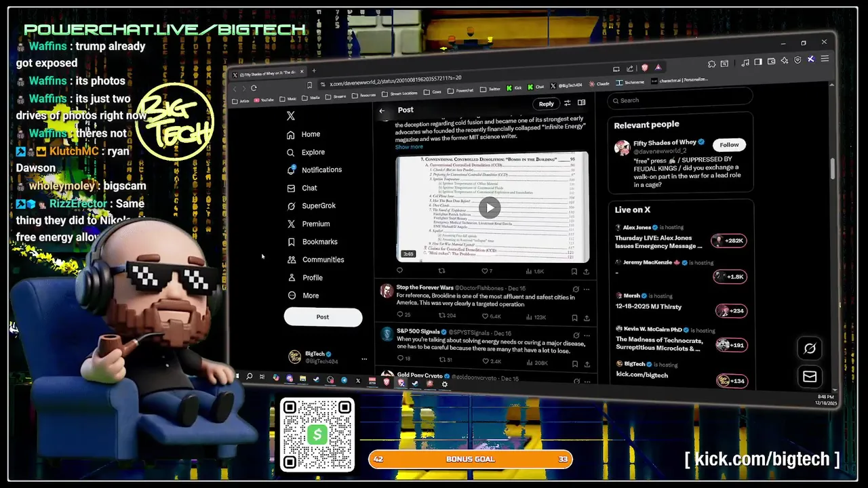Open browser hamburger menu
Screen dimensions: 868x488
[x=825, y=60]
